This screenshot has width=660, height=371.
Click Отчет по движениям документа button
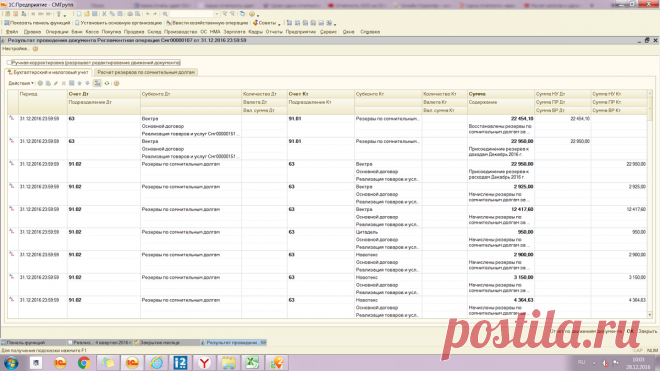click(x=586, y=331)
